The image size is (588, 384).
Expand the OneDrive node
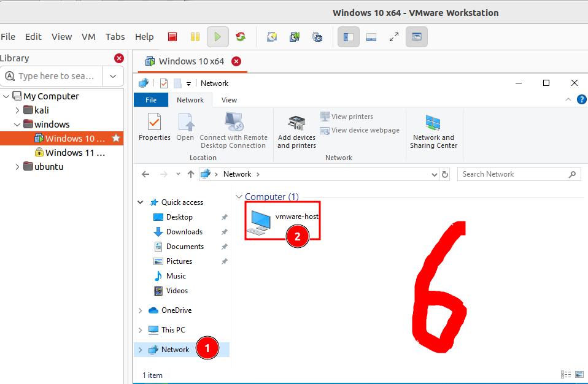tap(141, 310)
